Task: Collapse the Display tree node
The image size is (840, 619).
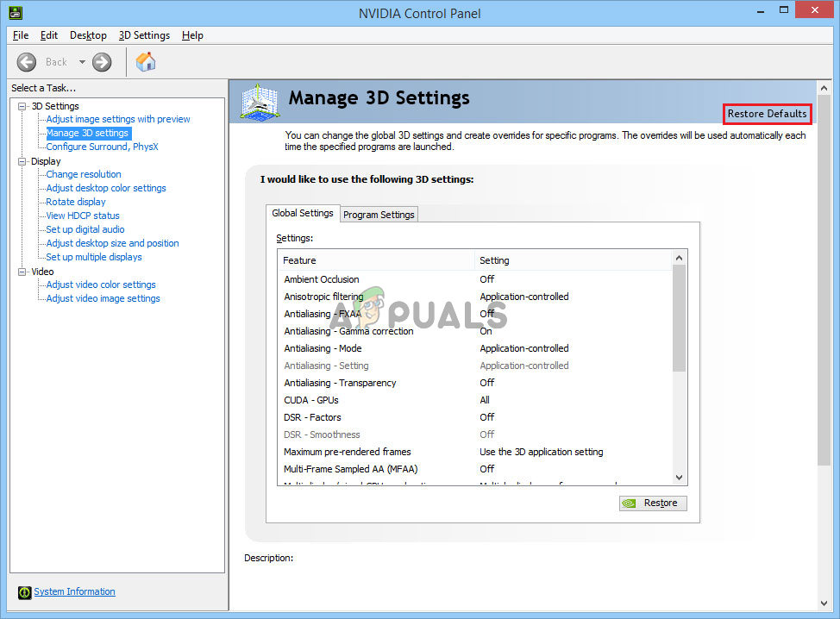Action: (x=22, y=161)
